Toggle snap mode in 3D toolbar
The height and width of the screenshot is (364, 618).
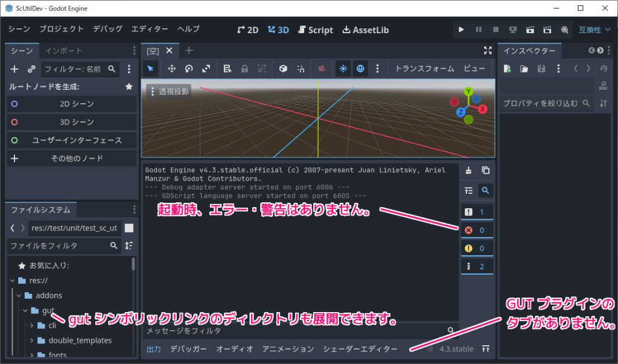click(x=301, y=69)
